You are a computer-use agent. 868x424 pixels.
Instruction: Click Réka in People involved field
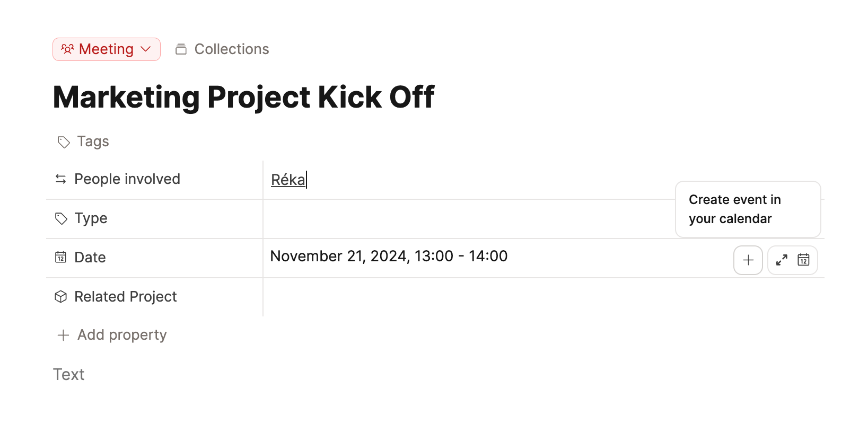point(288,179)
